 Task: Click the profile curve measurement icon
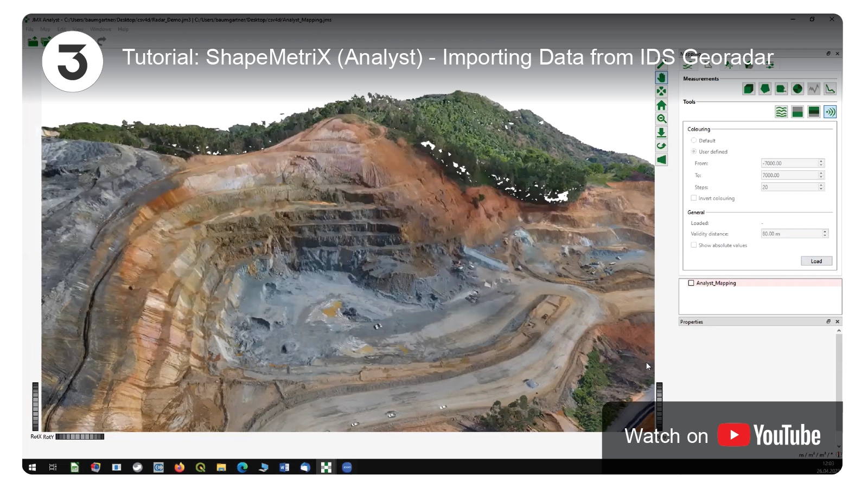(x=830, y=89)
